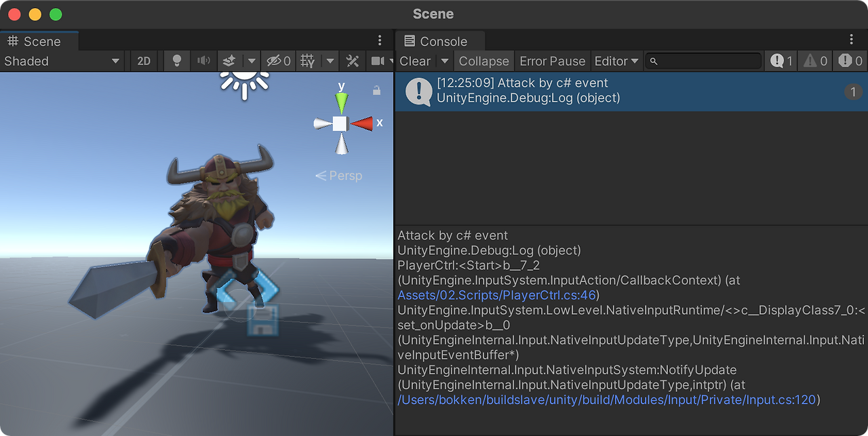
Task: Open Shaded draw mode dropdown
Action: click(62, 61)
